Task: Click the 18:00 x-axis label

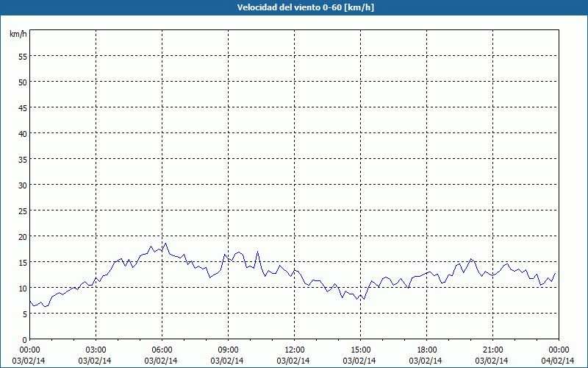Action: 426,350
